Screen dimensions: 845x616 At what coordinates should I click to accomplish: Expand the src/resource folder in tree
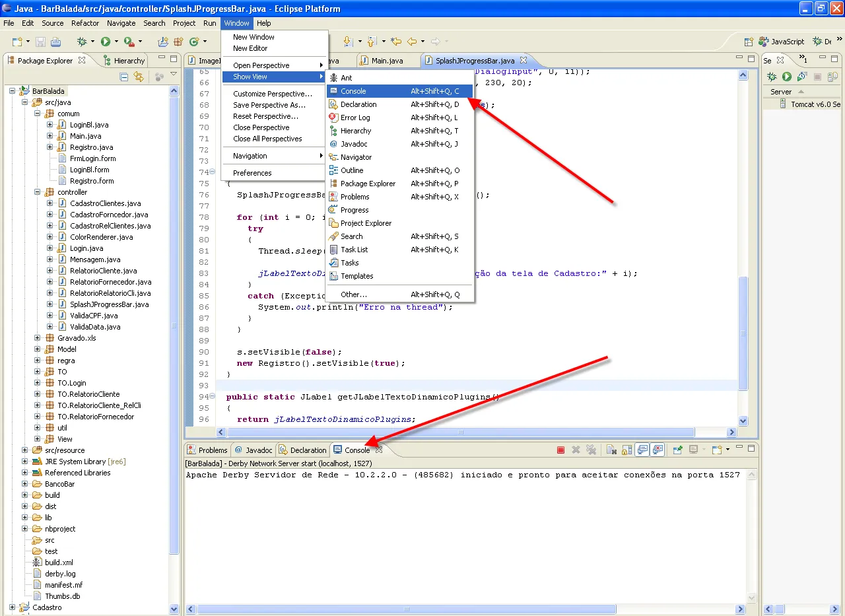tap(25, 450)
